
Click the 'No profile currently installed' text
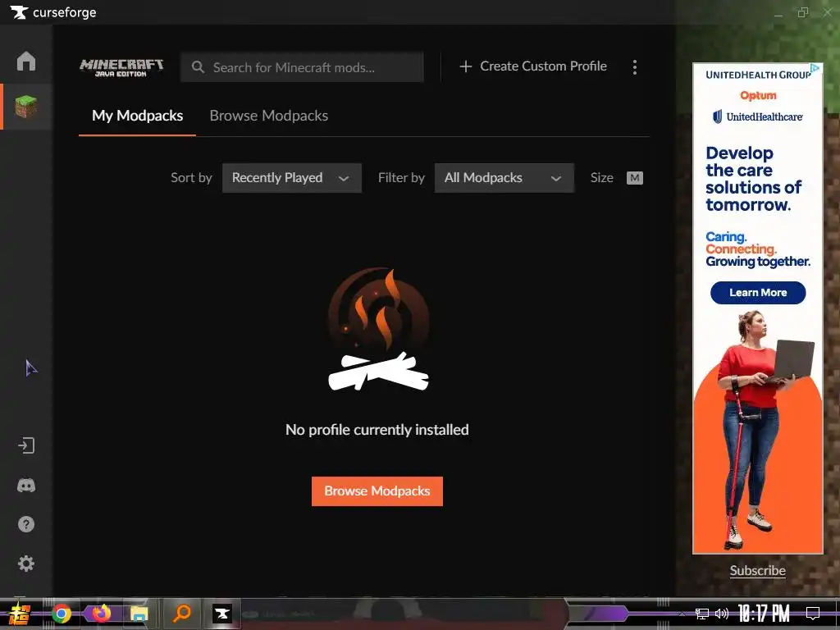point(377,430)
